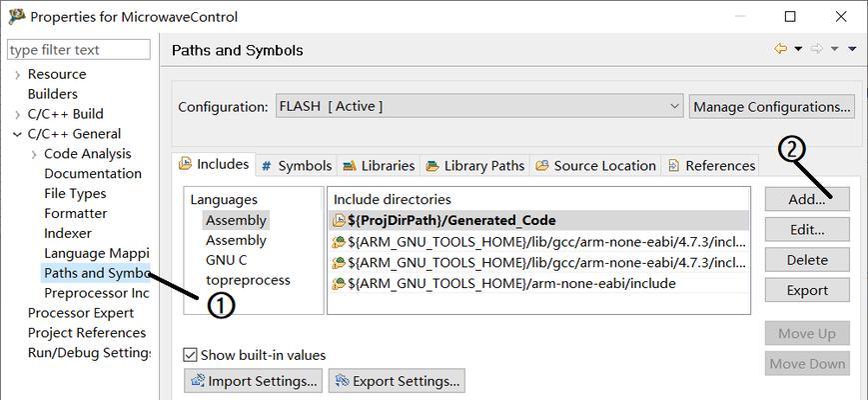Select Run/Debug Settings in the tree

[89, 353]
